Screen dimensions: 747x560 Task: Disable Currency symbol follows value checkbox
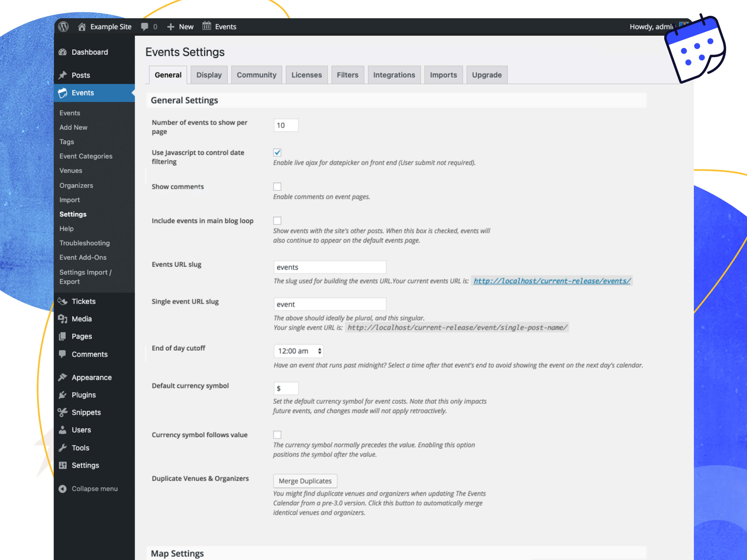(277, 434)
